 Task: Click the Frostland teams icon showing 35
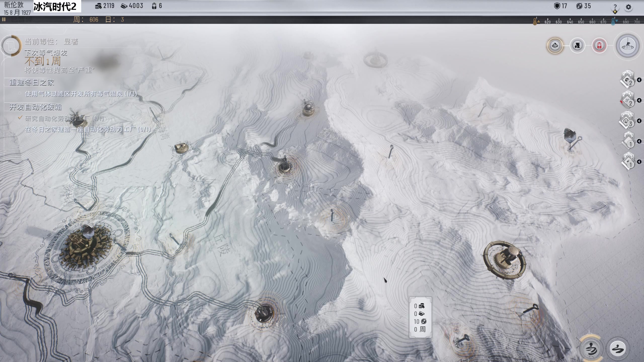(579, 6)
